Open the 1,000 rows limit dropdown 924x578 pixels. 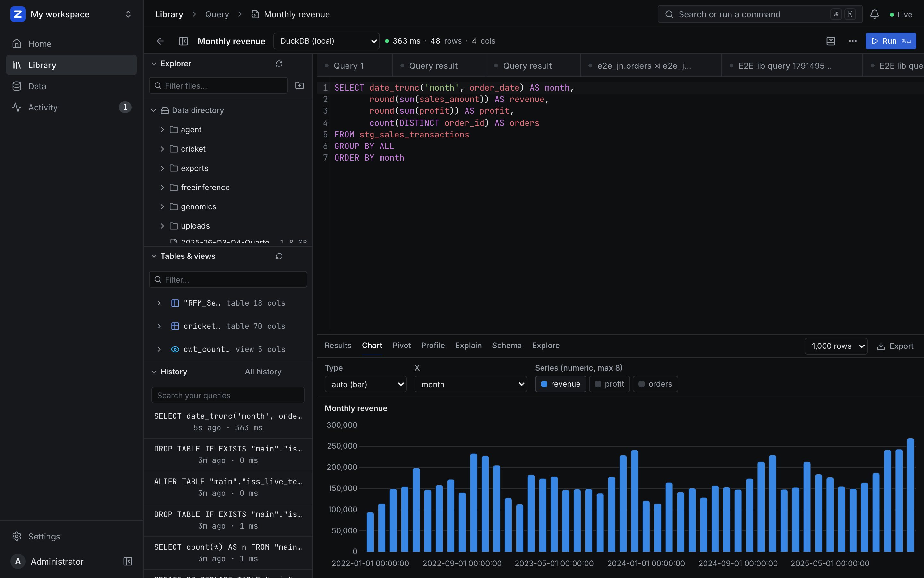click(x=836, y=346)
